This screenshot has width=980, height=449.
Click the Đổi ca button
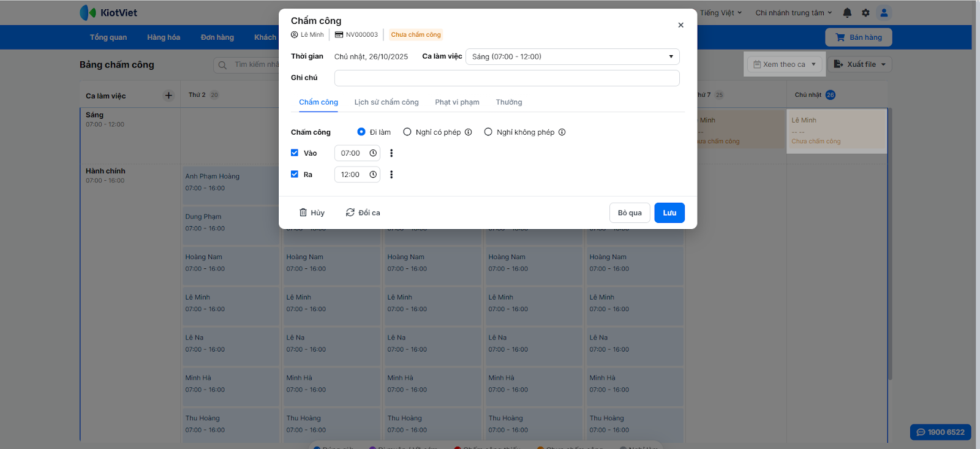tap(363, 213)
